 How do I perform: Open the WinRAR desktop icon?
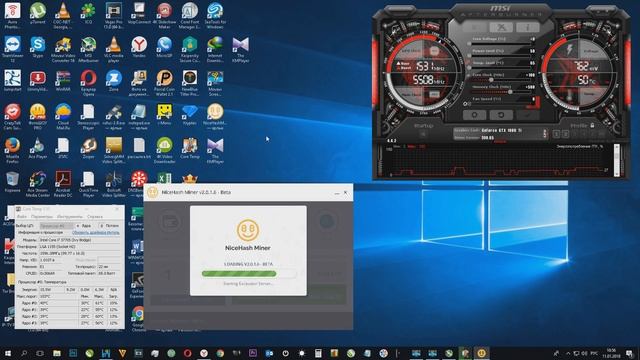tap(63, 81)
